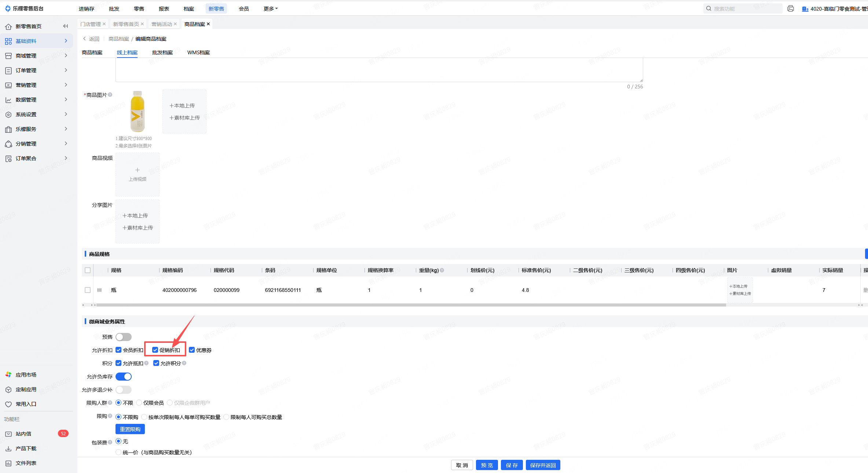
Task: Click the 重置限购 button
Action: coord(130,429)
